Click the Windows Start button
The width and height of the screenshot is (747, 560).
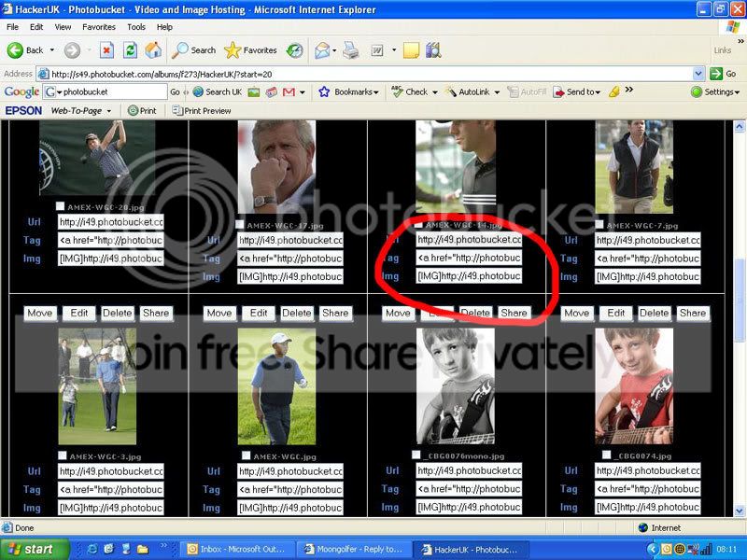[30, 549]
